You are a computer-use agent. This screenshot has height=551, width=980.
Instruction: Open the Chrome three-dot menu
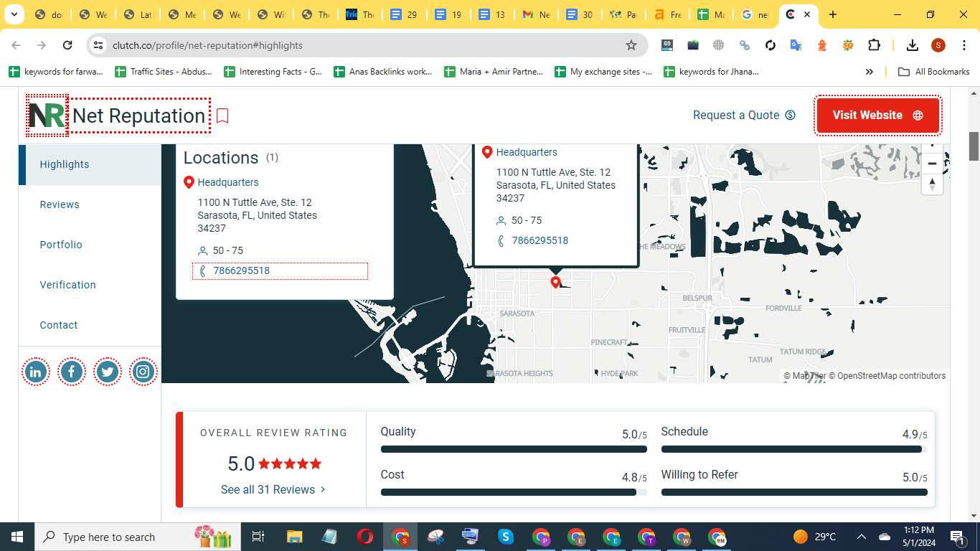[963, 45]
